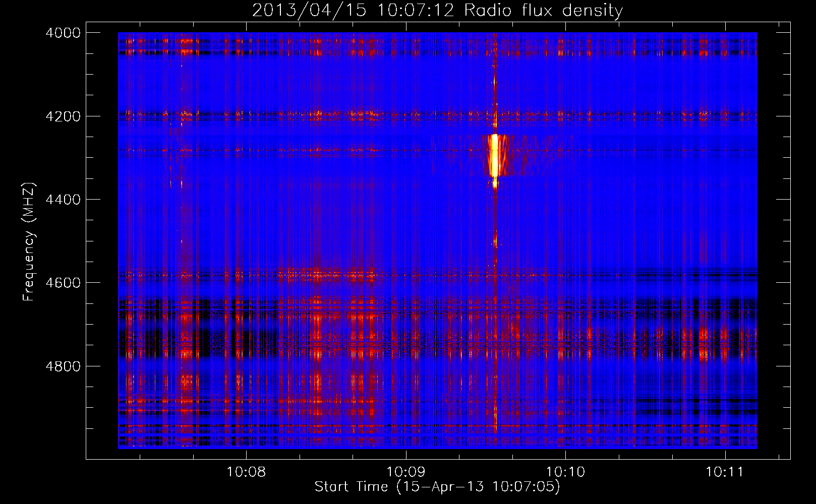This screenshot has height=504, width=816.
Task: Click the y-axis label "Frequency (MHZ)"
Action: [30, 242]
